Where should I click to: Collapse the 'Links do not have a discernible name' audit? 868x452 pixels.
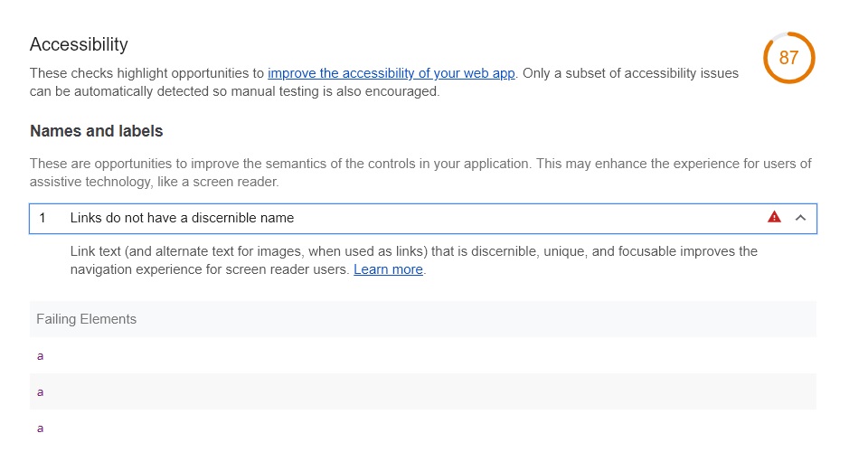pyautogui.click(x=800, y=218)
